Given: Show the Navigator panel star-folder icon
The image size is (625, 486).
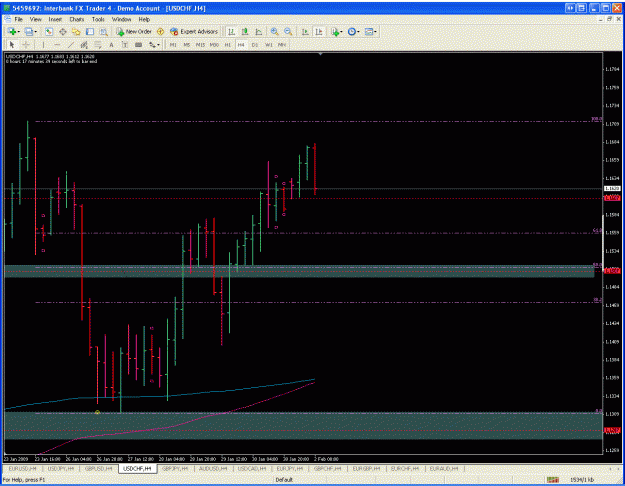Looking at the screenshot, I should (x=76, y=31).
